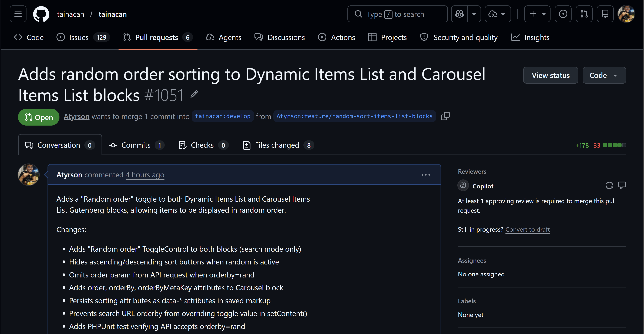Open the Insights tab

(530, 37)
